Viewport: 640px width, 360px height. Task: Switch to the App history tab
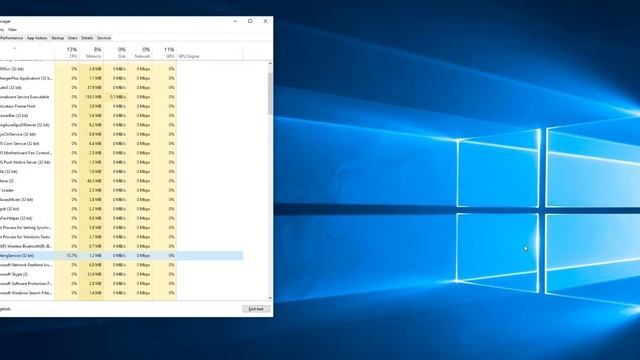37,38
